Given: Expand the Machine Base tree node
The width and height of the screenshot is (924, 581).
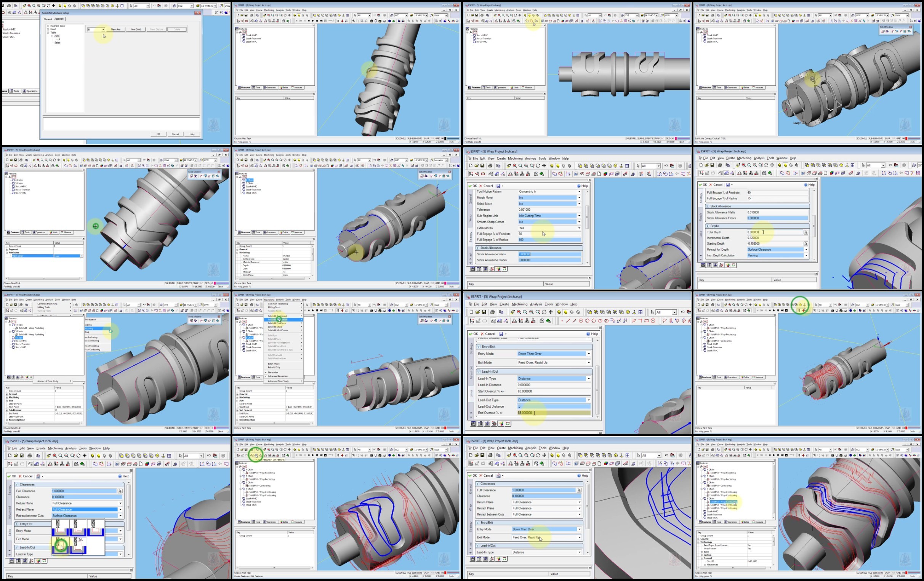Looking at the screenshot, I should click(48, 26).
